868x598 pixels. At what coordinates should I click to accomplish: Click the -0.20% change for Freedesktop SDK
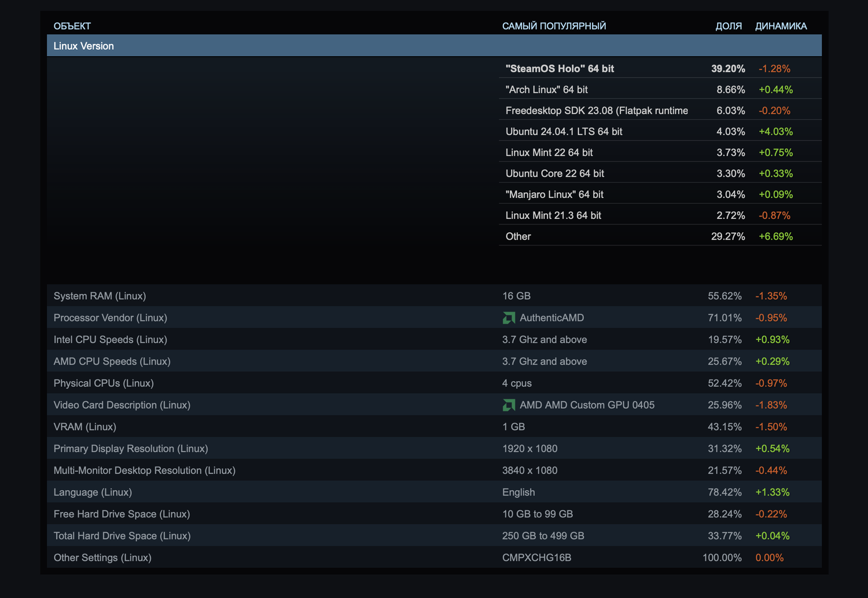point(774,111)
